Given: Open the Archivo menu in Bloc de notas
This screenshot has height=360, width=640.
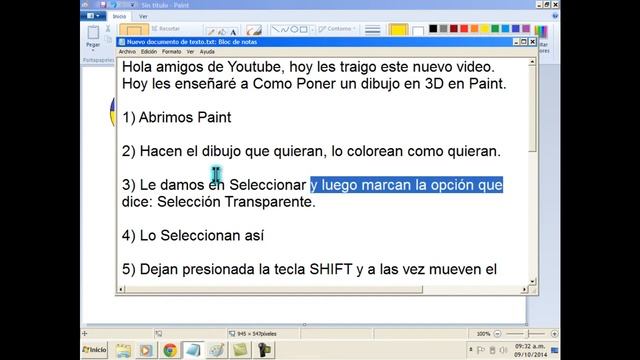Looking at the screenshot, I should [x=127, y=52].
